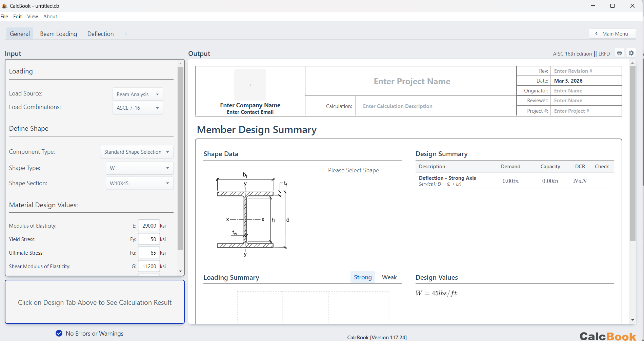Open the View menu
This screenshot has width=644, height=341.
(x=33, y=16)
